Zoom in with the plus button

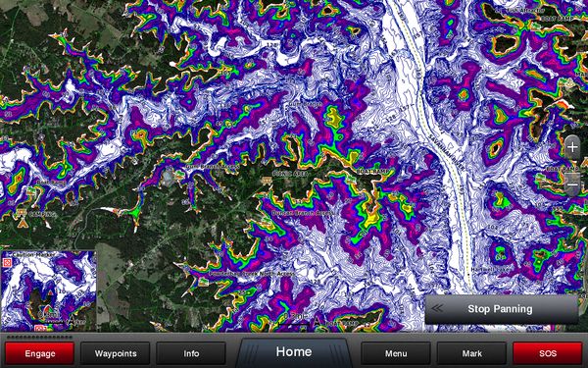pyautogui.click(x=572, y=146)
